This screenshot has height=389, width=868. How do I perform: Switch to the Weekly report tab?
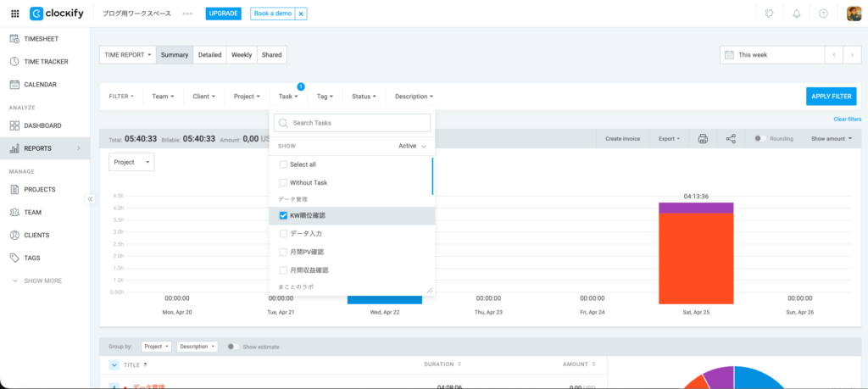pyautogui.click(x=242, y=55)
